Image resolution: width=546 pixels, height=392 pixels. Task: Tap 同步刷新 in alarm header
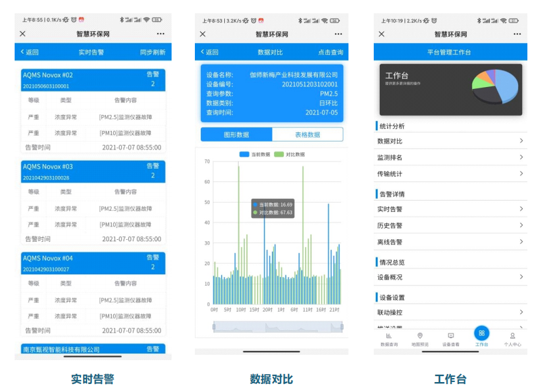(152, 52)
